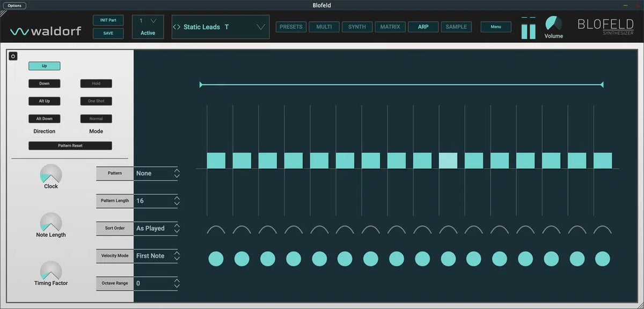644x309 pixels.
Task: Click the first step's arc glide icon
Action: pos(216,230)
